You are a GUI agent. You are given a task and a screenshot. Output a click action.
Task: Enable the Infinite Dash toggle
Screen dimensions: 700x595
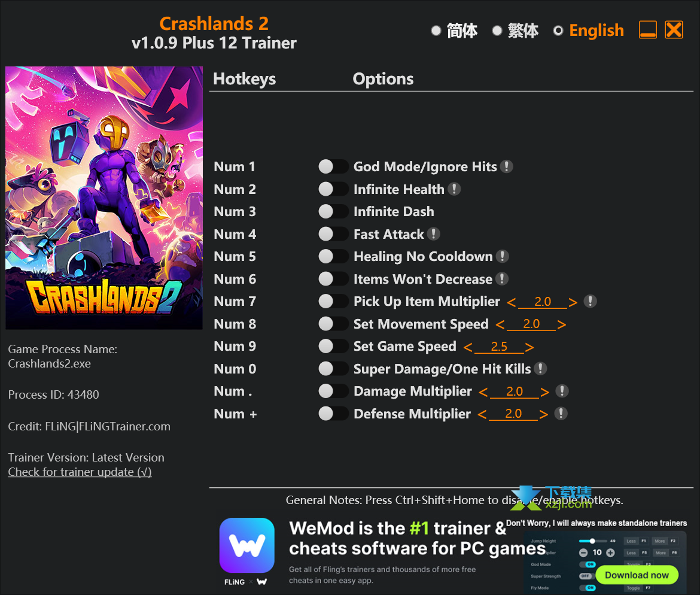(x=333, y=211)
